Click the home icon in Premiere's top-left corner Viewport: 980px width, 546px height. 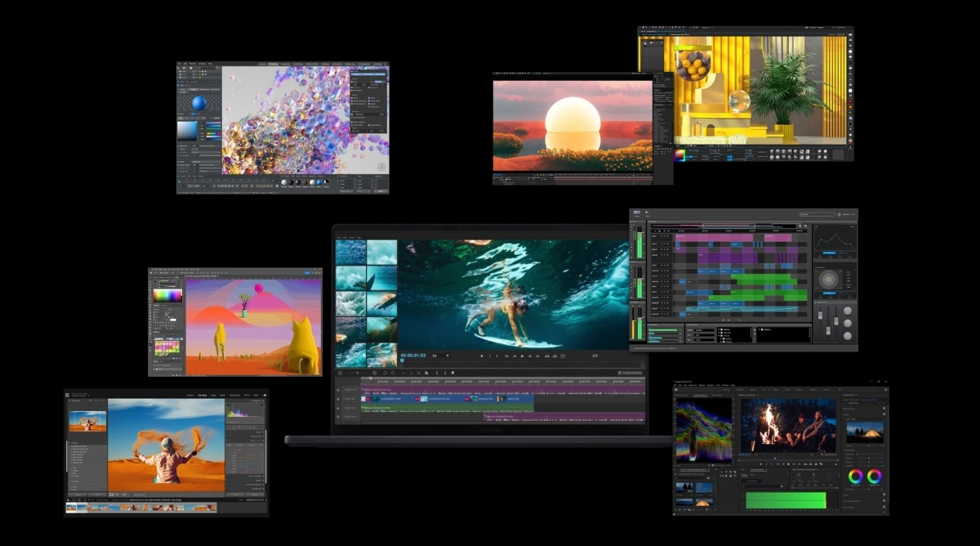(x=677, y=389)
